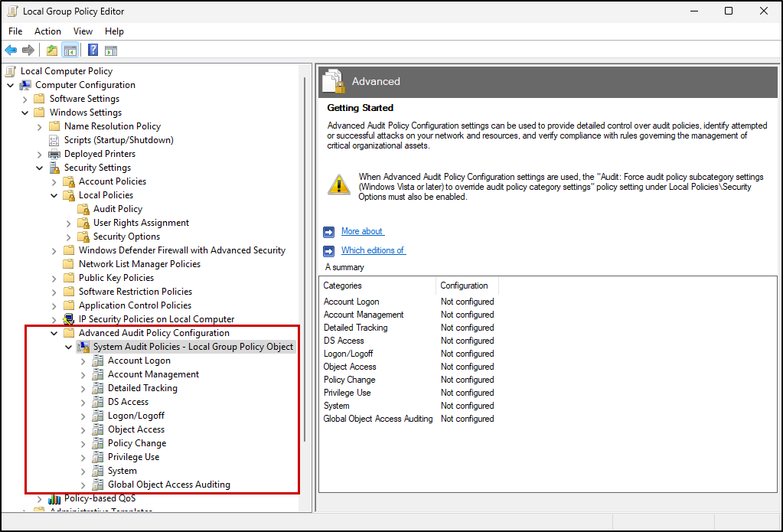Click the Which editions of link
The image size is (783, 532).
(373, 250)
